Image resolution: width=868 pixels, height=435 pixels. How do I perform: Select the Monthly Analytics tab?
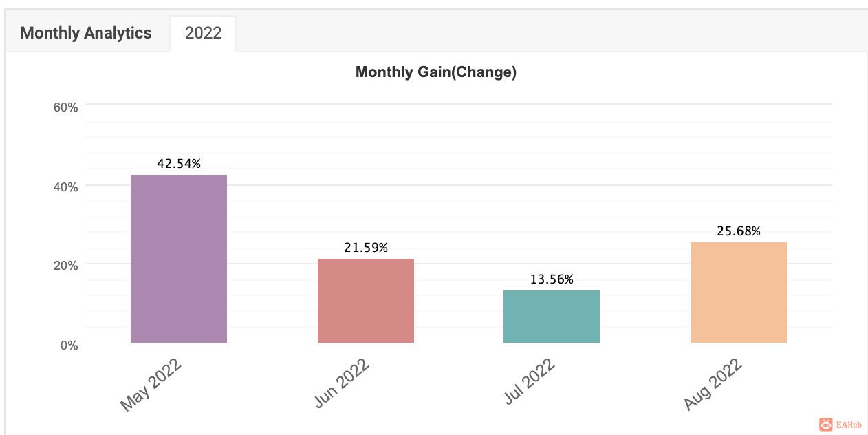click(x=86, y=33)
